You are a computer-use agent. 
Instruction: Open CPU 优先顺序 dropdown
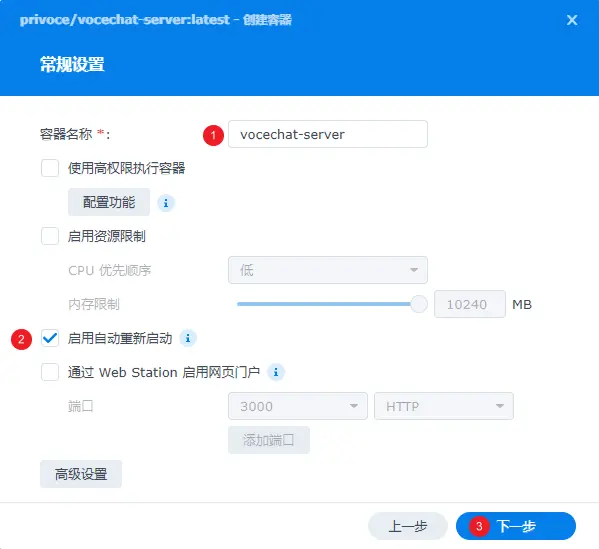tap(328, 270)
